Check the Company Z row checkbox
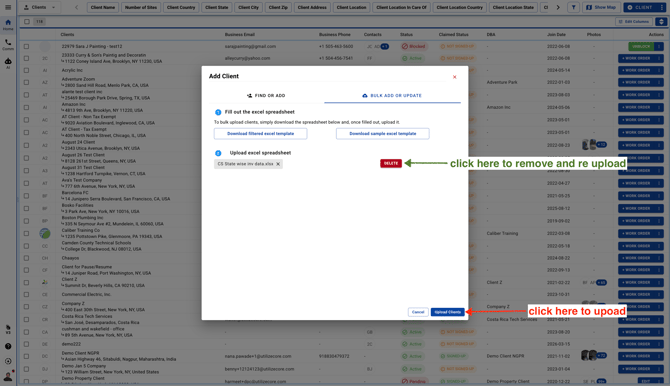Screen dimensions: 670x386 (26, 306)
